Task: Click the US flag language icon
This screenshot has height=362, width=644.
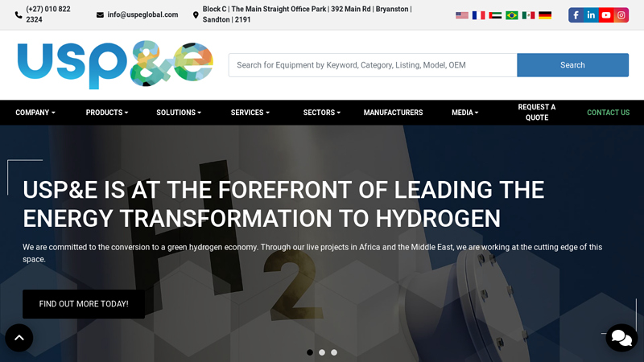Action: pos(461,15)
